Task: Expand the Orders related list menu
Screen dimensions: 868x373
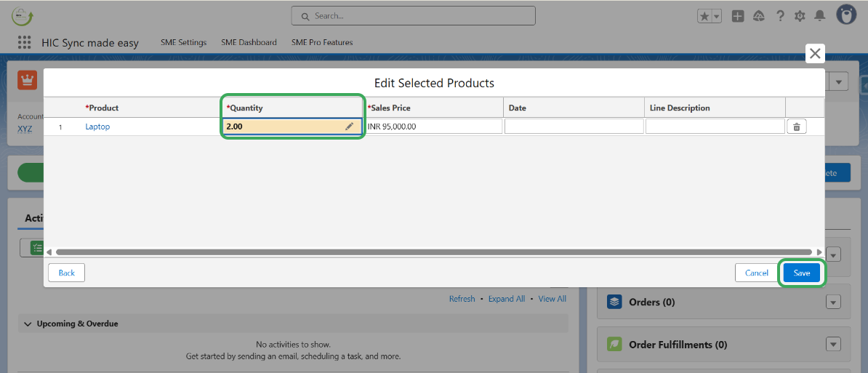Action: (x=833, y=302)
